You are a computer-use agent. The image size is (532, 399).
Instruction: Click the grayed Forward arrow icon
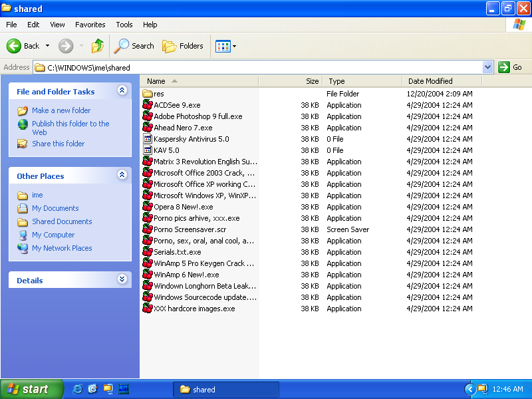point(65,46)
